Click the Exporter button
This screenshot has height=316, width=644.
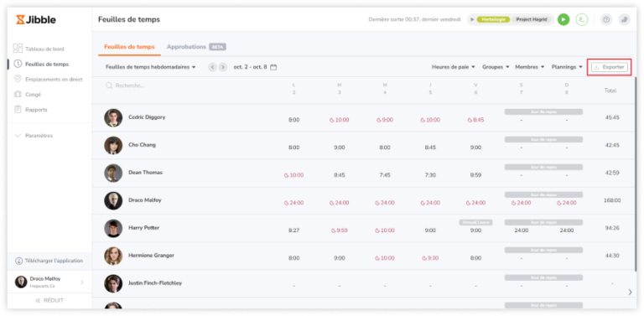(x=610, y=67)
